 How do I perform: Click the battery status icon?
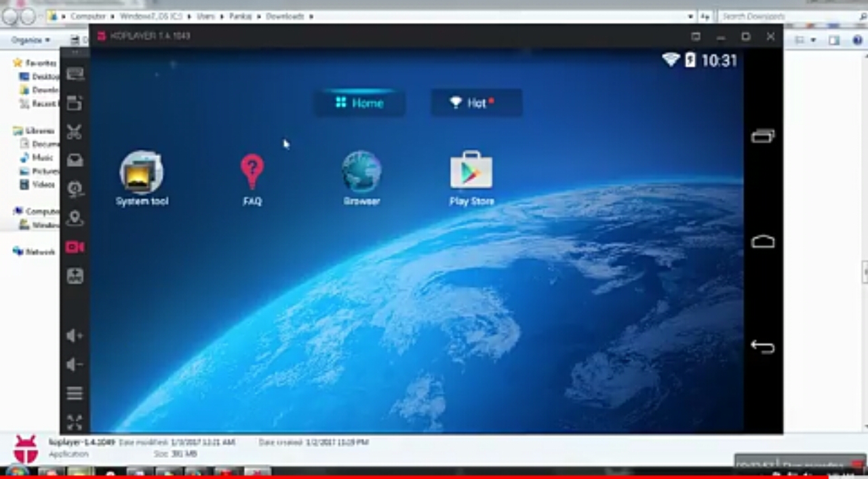coord(690,60)
